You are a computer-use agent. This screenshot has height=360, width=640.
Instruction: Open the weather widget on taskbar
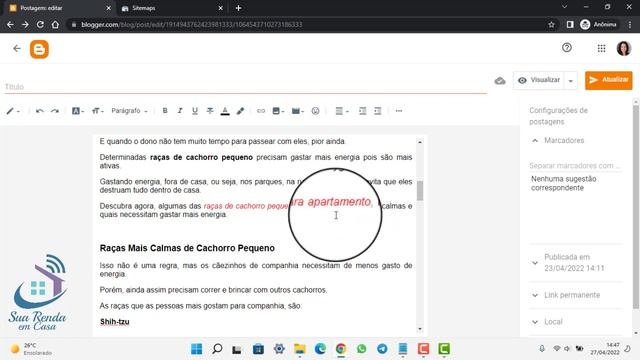[x=31, y=349]
